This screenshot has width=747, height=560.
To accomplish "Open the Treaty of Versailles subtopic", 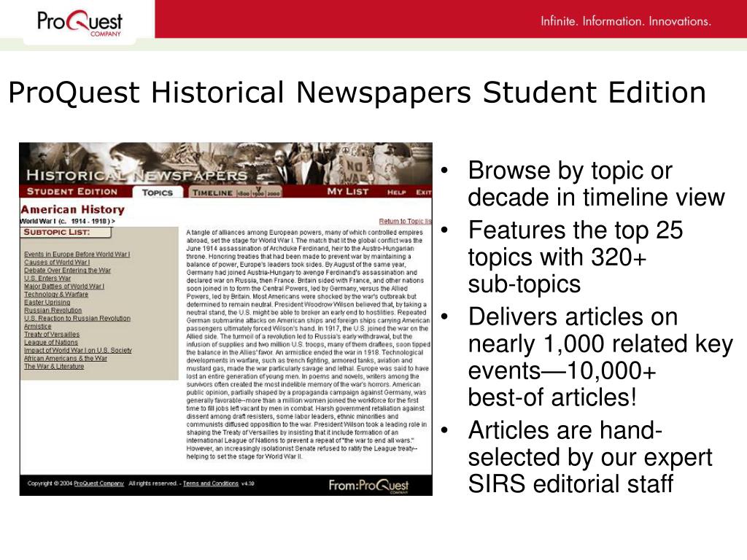I will [52, 335].
